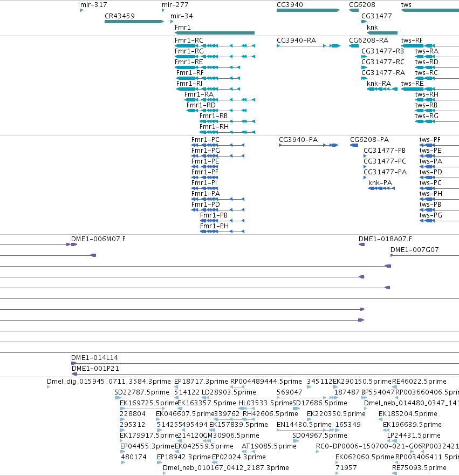
Task: Select transcript tws-RD
Action: point(427,62)
